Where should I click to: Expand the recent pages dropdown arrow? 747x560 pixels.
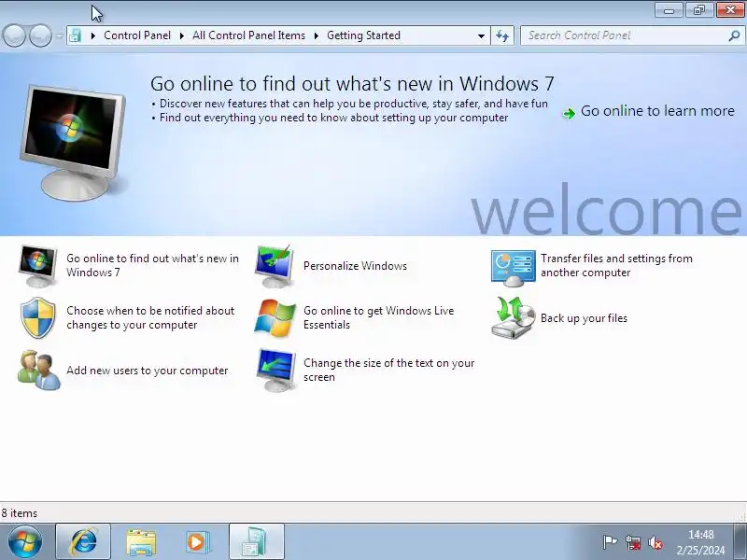[x=59, y=35]
